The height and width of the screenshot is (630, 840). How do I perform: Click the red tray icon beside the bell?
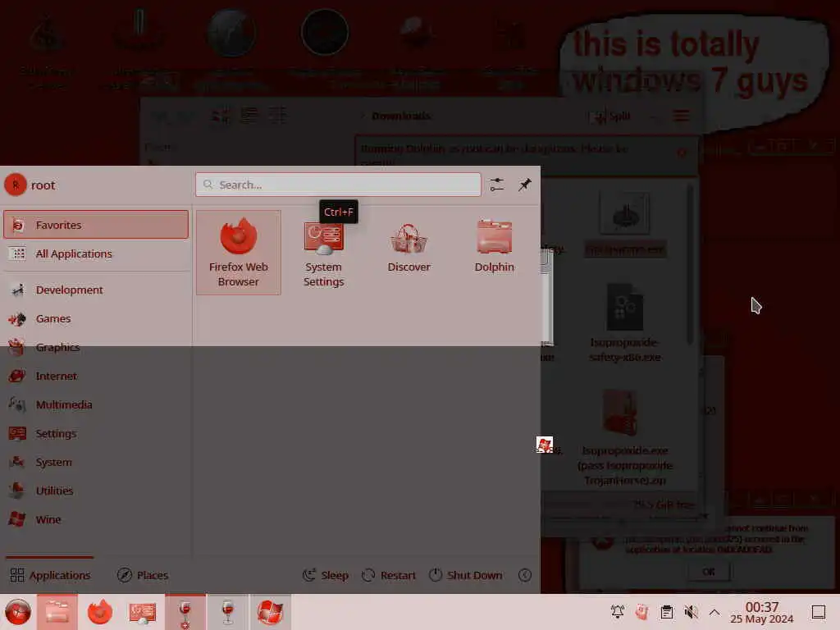pos(641,611)
